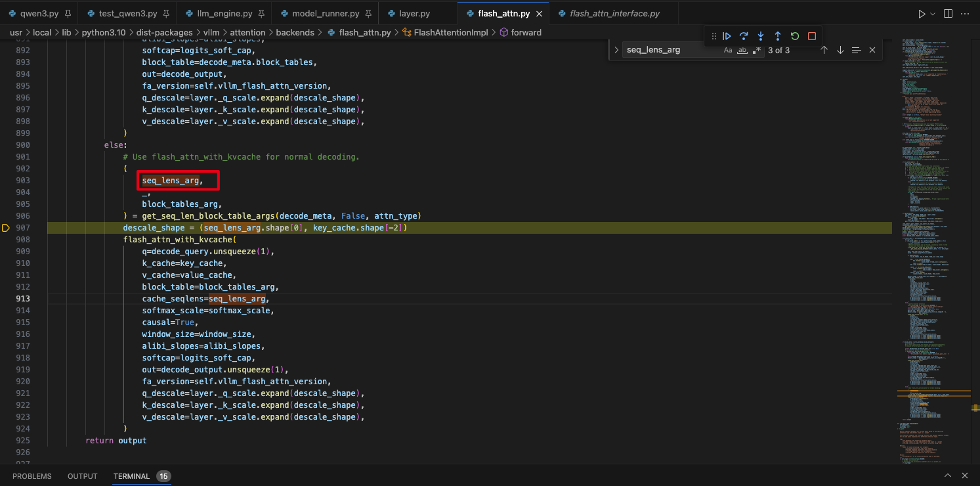This screenshot has height=486, width=980.
Task: Jump to the next search match
Action: pos(840,50)
